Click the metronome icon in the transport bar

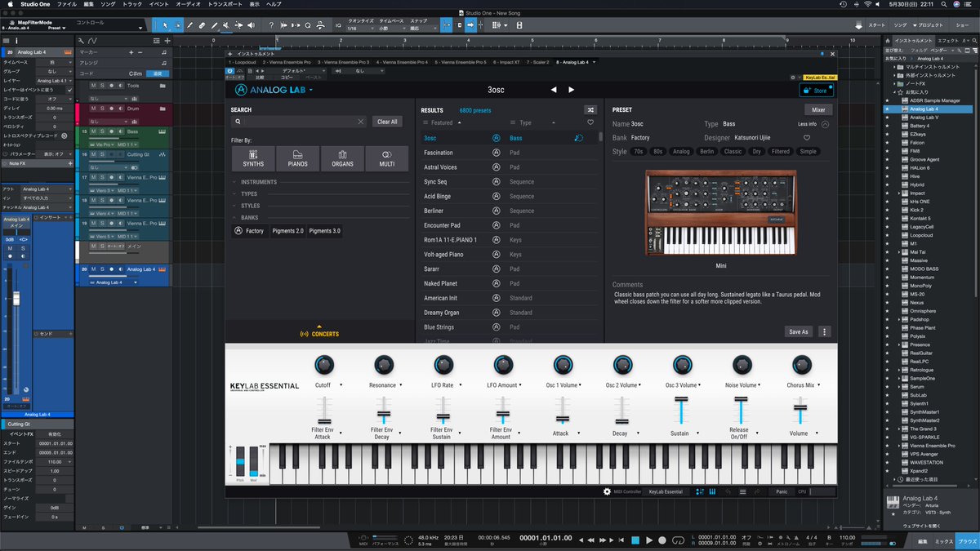point(797,538)
